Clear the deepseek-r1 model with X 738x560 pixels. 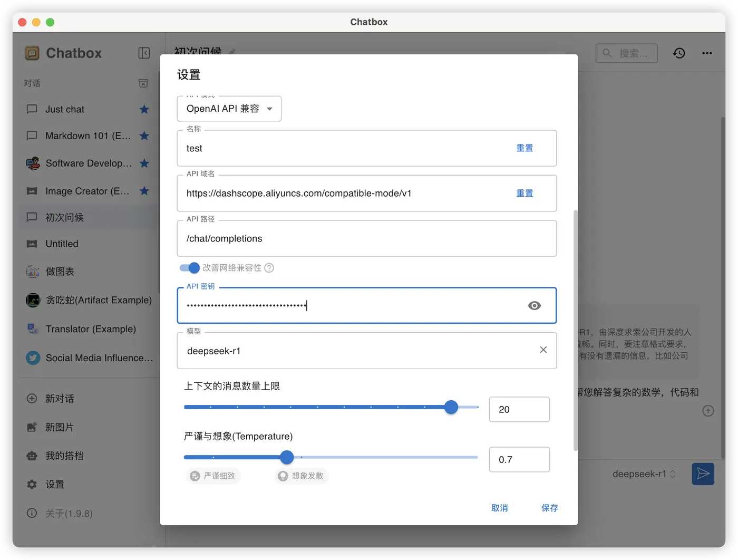coord(543,350)
